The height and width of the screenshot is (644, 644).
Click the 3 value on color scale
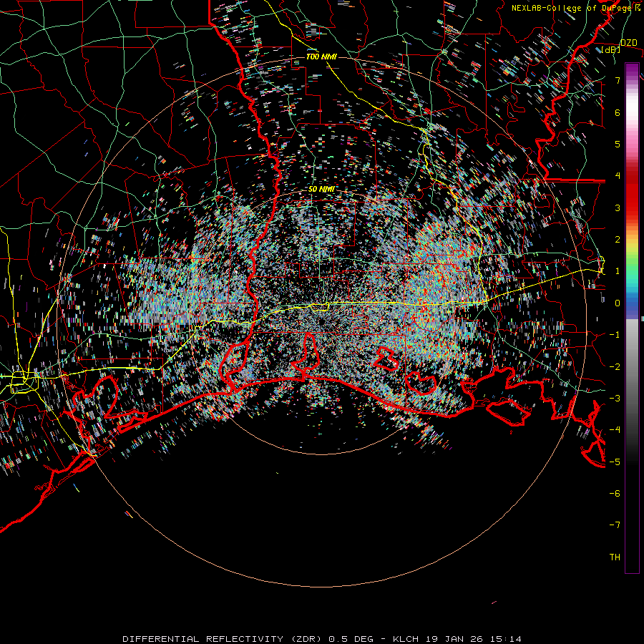pos(618,208)
